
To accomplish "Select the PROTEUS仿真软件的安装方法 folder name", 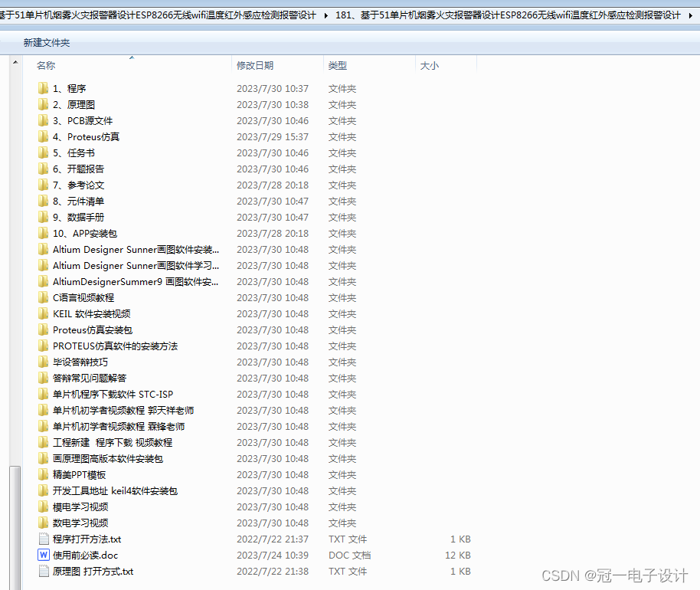I will coord(115,346).
